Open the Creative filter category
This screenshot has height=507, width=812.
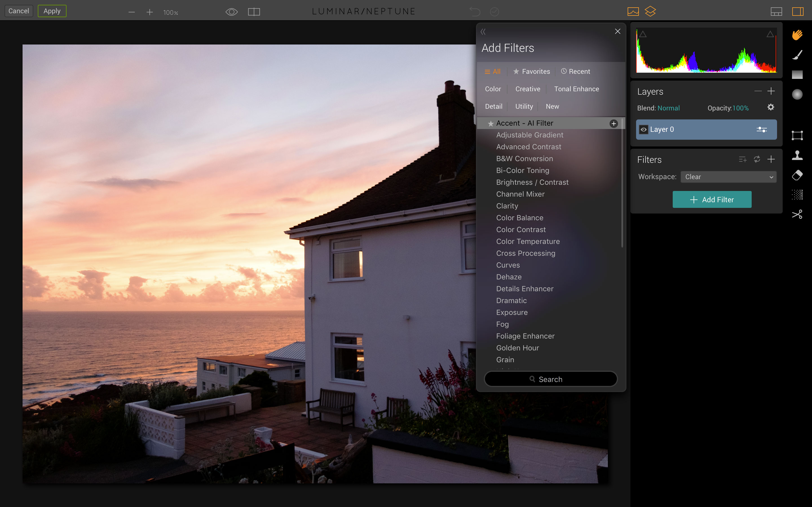(528, 89)
